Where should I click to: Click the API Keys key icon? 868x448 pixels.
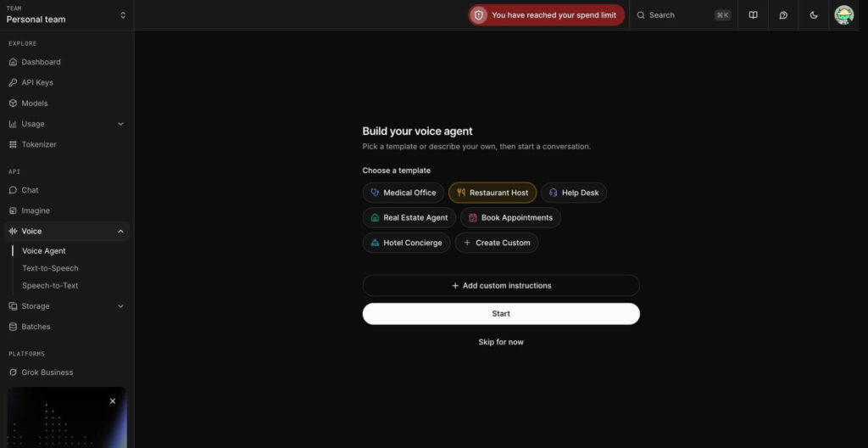click(x=13, y=82)
